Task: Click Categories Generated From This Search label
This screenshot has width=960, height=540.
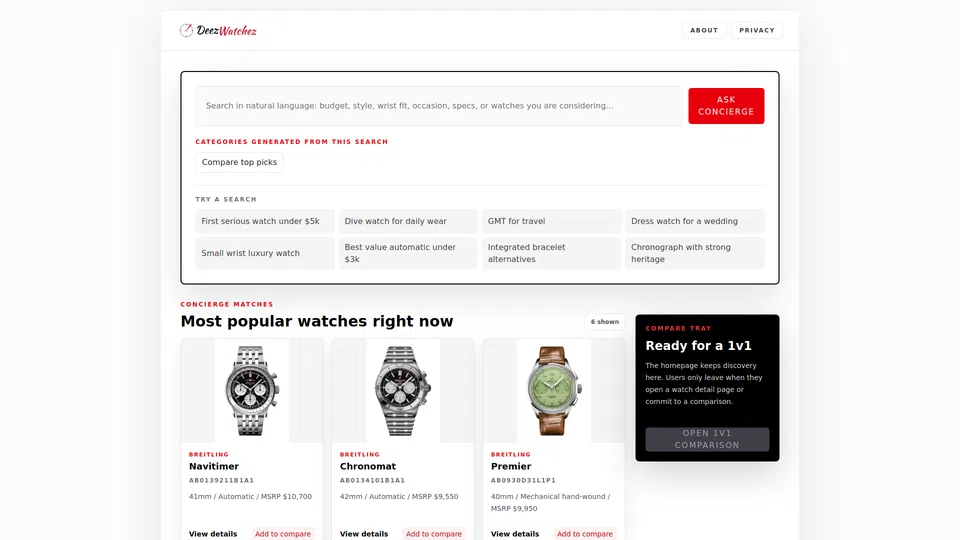Action: click(291, 141)
